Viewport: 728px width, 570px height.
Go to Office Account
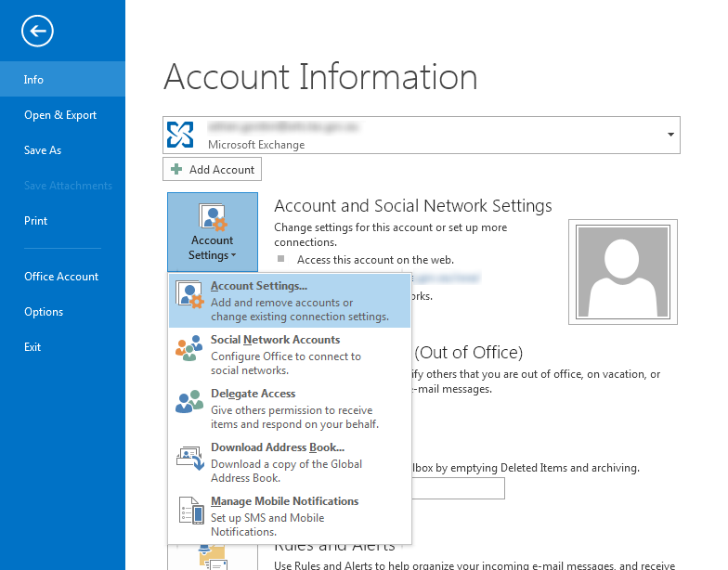[63, 277]
